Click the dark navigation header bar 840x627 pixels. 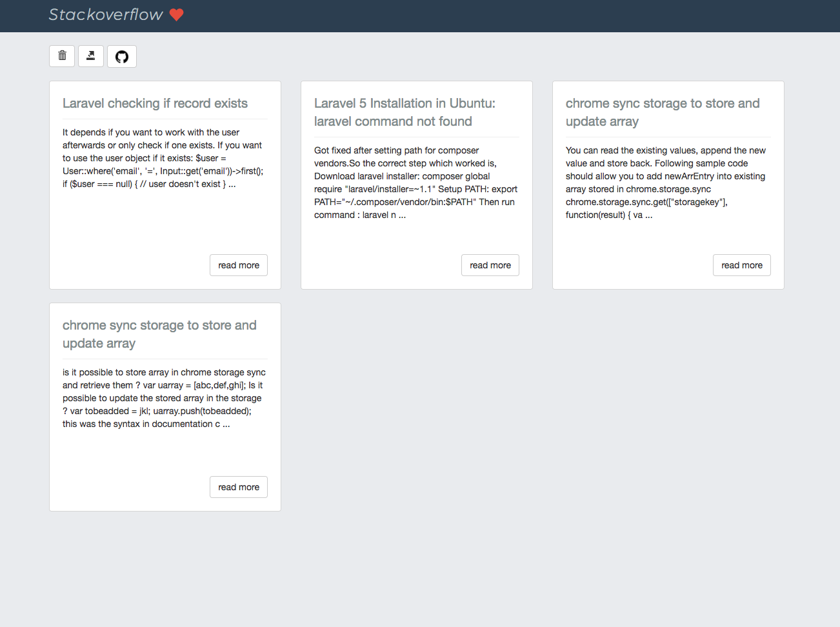[x=420, y=15]
